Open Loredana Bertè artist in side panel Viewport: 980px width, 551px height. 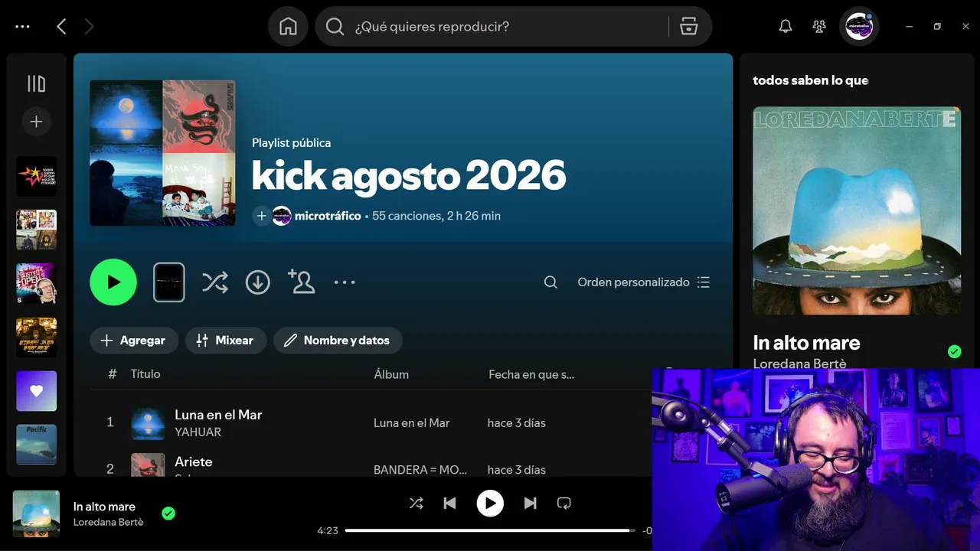[x=799, y=363]
